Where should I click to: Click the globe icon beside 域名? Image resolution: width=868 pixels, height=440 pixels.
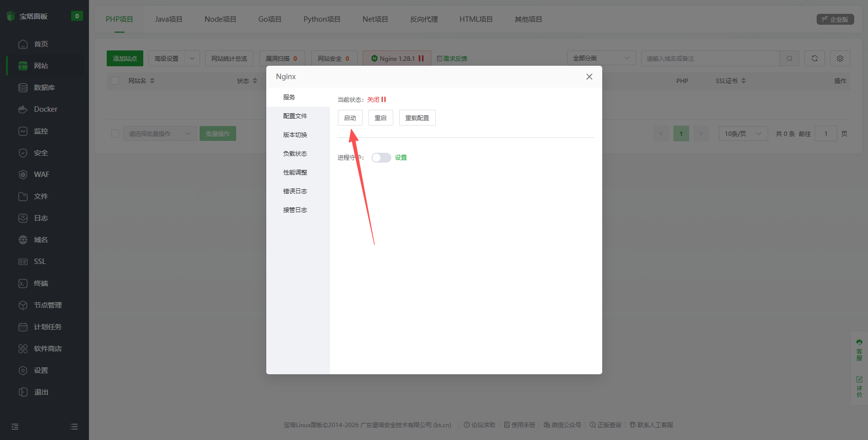click(x=23, y=240)
